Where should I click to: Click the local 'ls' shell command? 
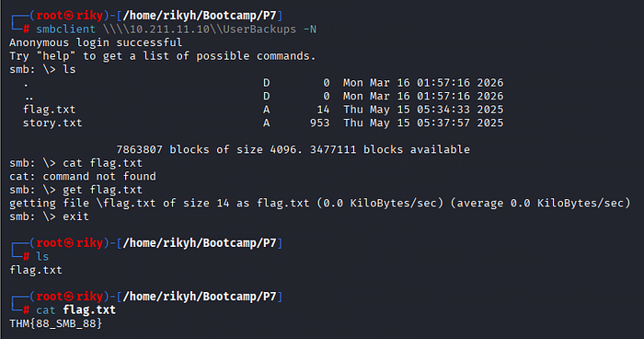(42, 256)
